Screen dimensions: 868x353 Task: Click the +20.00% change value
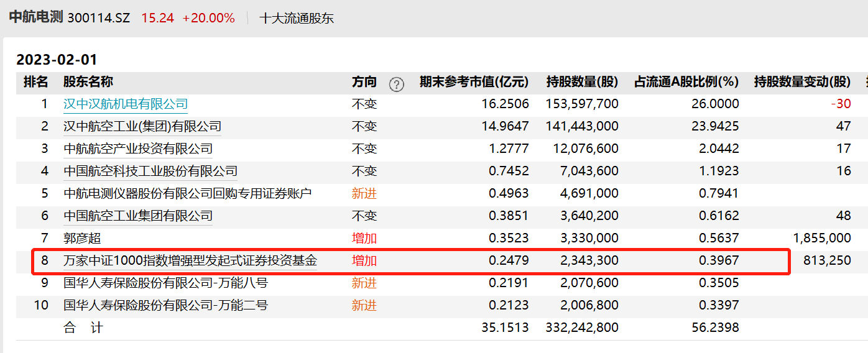[x=209, y=18]
